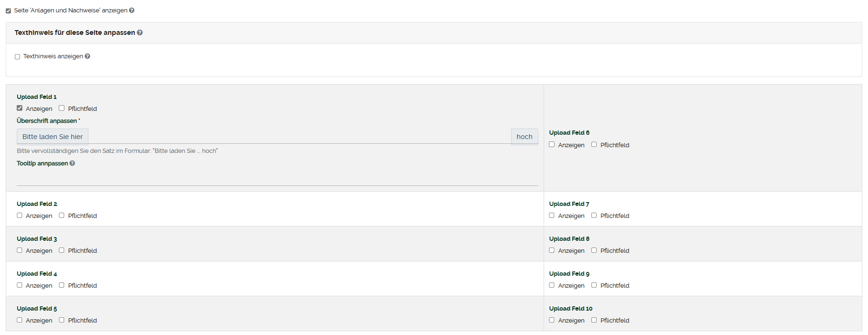Image resolution: width=868 pixels, height=335 pixels.
Task: Mark Upload Feld 1 as Pflichtfeld
Action: [x=62, y=108]
